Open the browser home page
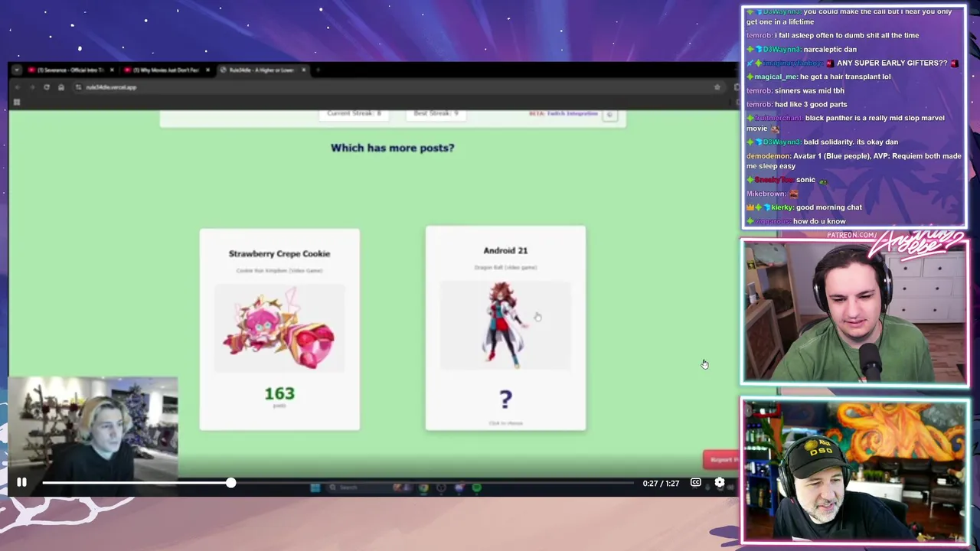980x551 pixels. click(x=61, y=87)
